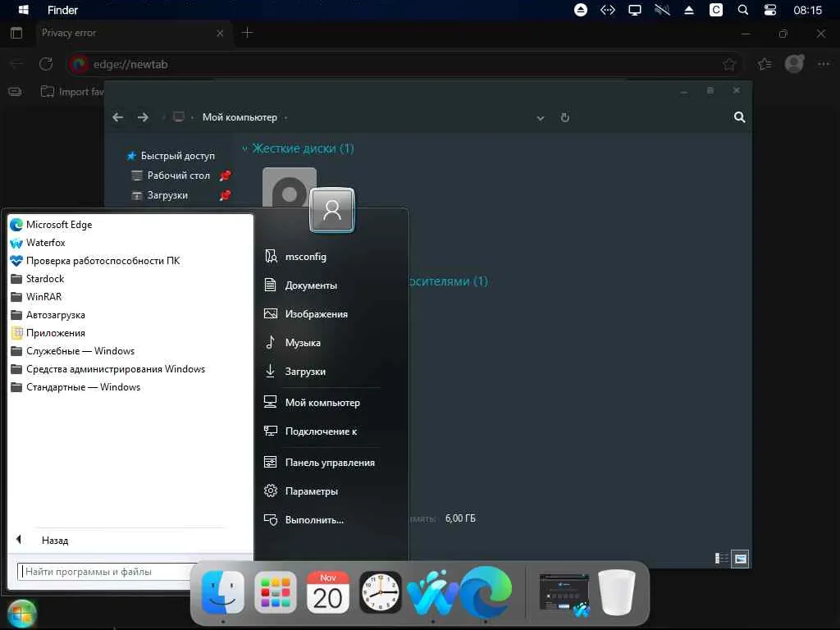Refresh the Explorer window
The height and width of the screenshot is (630, 840).
564,117
